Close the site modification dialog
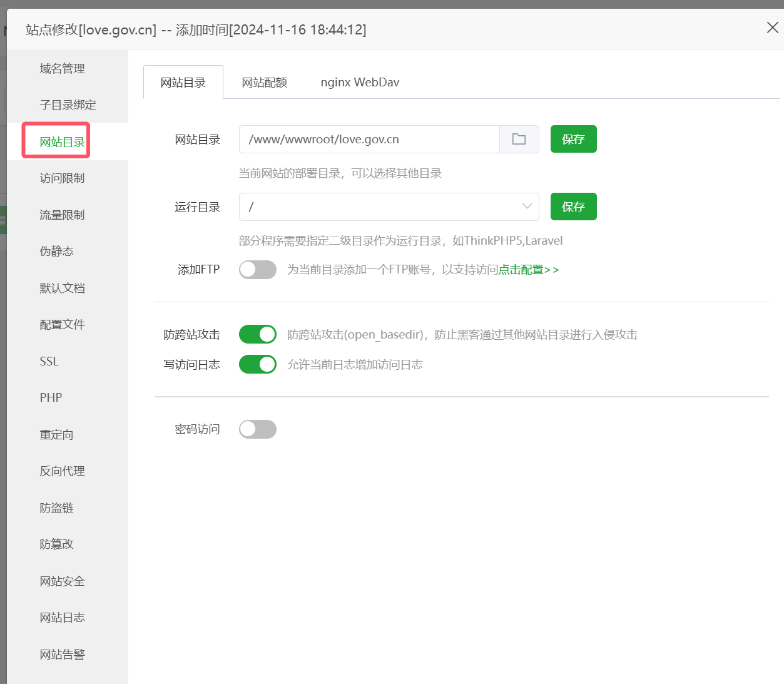This screenshot has height=684, width=784. tap(772, 28)
